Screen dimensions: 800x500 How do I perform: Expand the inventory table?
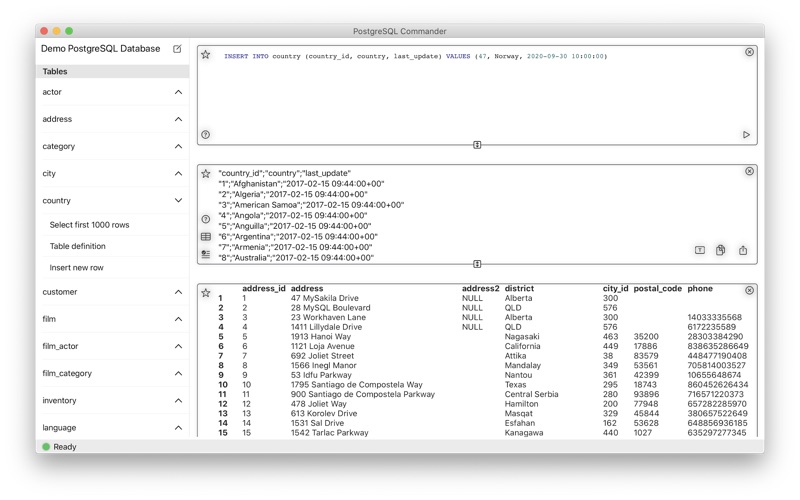178,401
